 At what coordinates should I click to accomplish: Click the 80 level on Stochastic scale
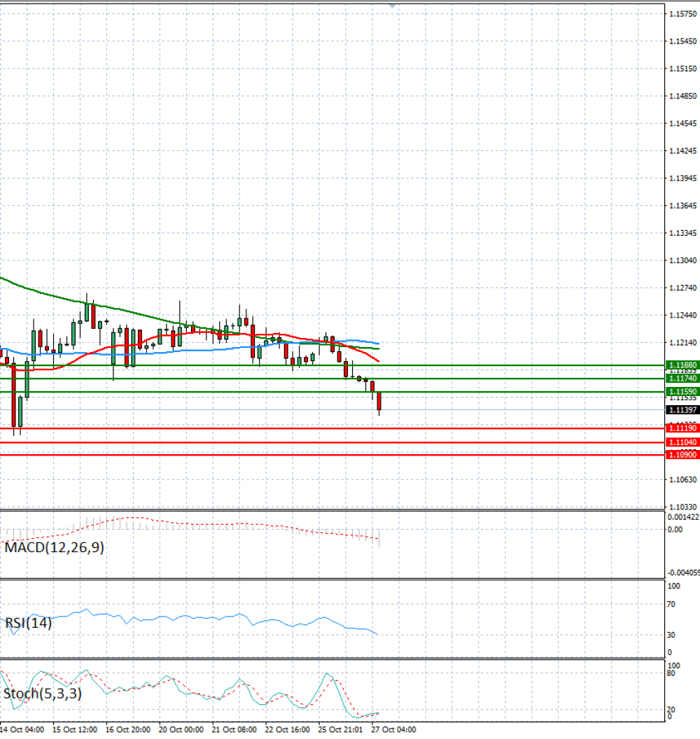point(671,673)
